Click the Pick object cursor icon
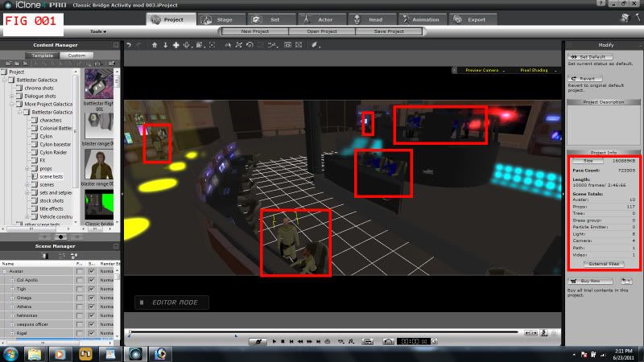Screen dimensions: 644x362 (228, 45)
